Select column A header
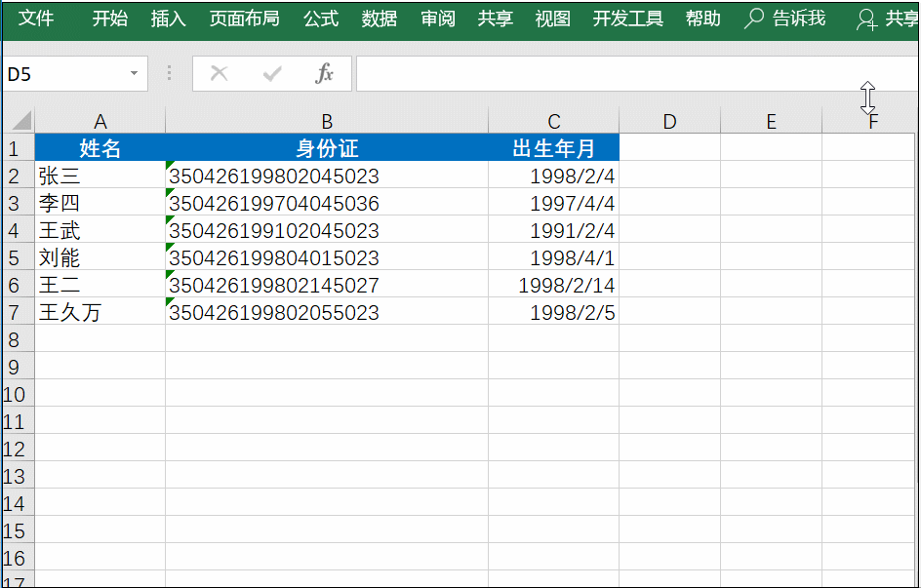921x588 pixels. (x=100, y=122)
